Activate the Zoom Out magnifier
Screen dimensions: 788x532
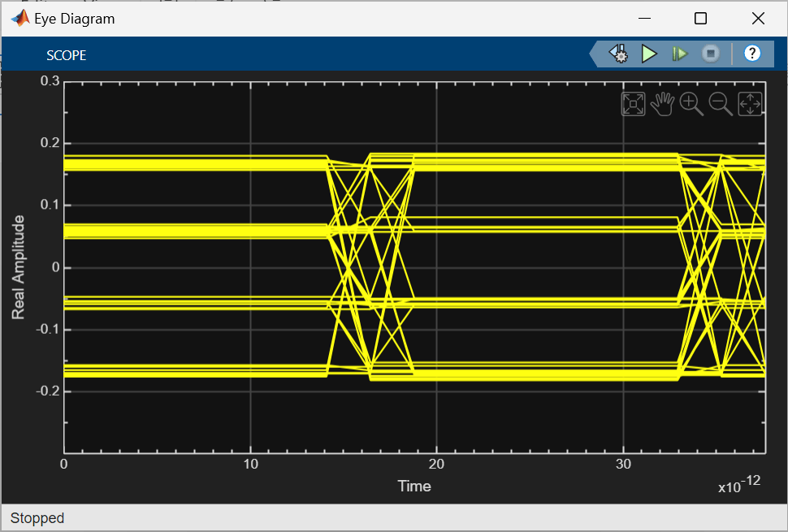721,103
